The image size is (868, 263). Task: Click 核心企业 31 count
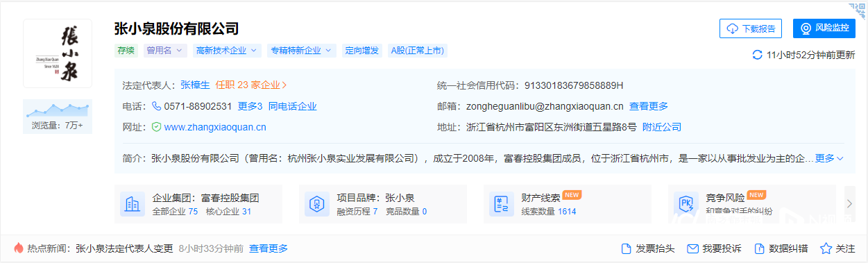(x=228, y=212)
